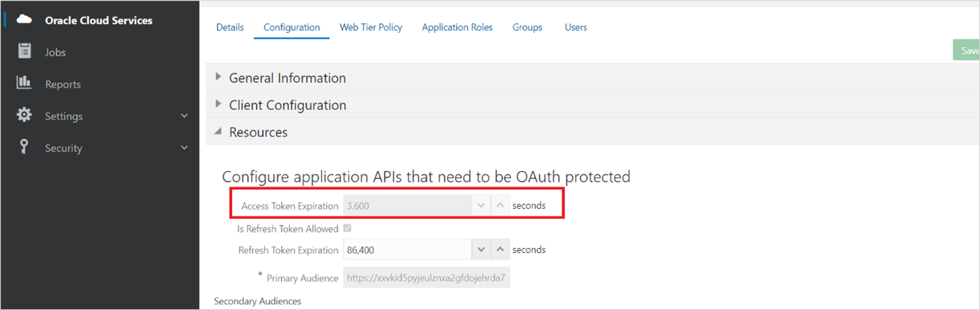Image resolution: width=980 pixels, height=310 pixels.
Task: Expand the General Information section
Action: pyautogui.click(x=218, y=77)
